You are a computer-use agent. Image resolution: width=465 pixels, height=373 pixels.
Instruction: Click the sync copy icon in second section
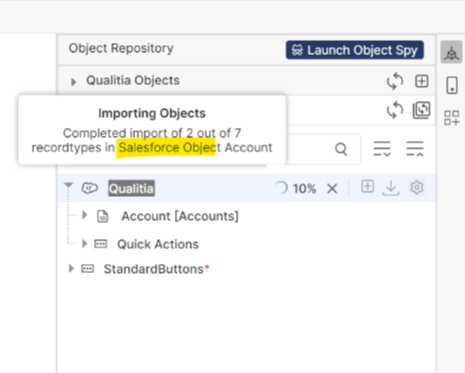[422, 110]
